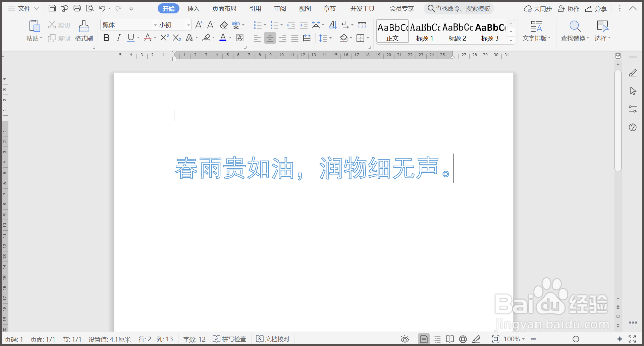This screenshot has height=346, width=644.
Task: Set Align Left paragraph alignment
Action: pos(258,38)
